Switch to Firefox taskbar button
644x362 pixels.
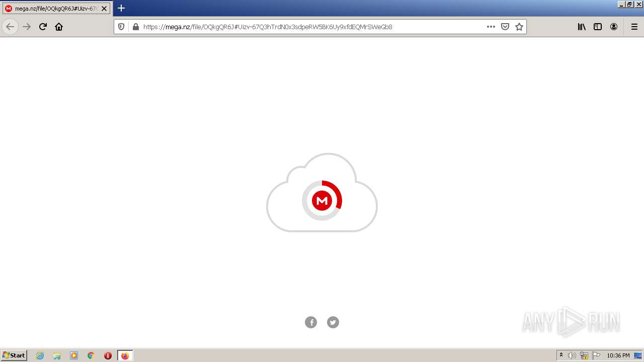click(x=125, y=355)
